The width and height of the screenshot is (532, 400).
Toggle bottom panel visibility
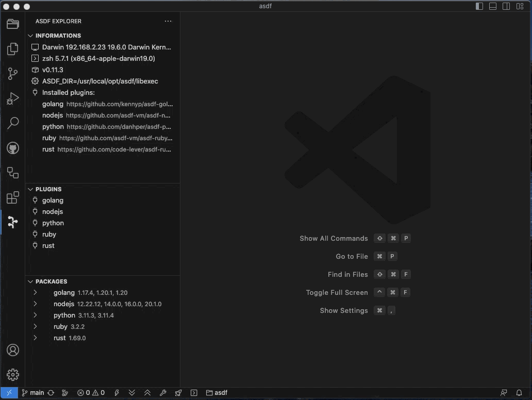493,6
